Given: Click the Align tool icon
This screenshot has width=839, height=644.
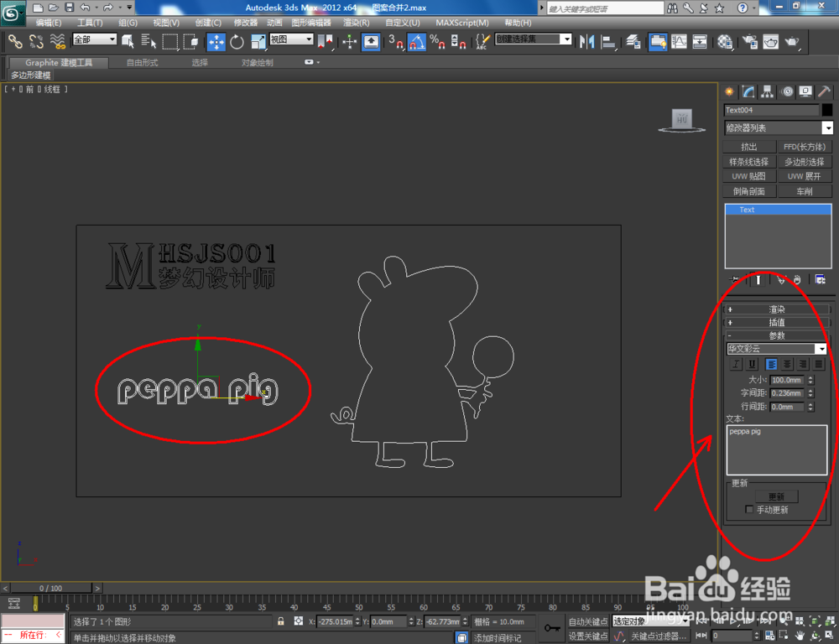Looking at the screenshot, I should pos(608,41).
